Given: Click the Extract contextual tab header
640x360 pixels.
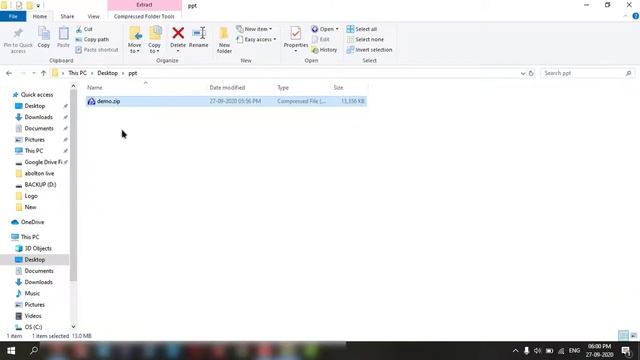Looking at the screenshot, I should click(144, 5).
